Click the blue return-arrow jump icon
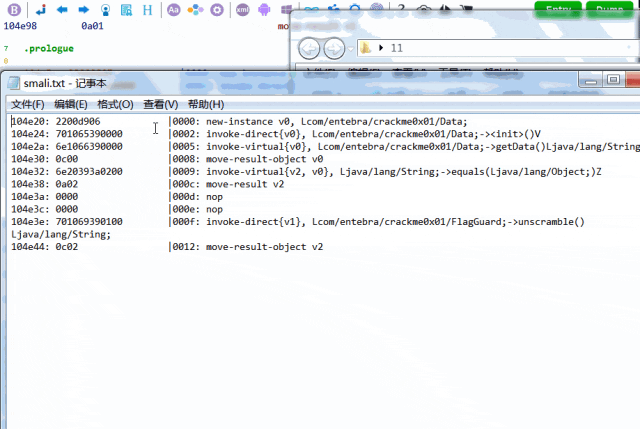 click(41, 10)
